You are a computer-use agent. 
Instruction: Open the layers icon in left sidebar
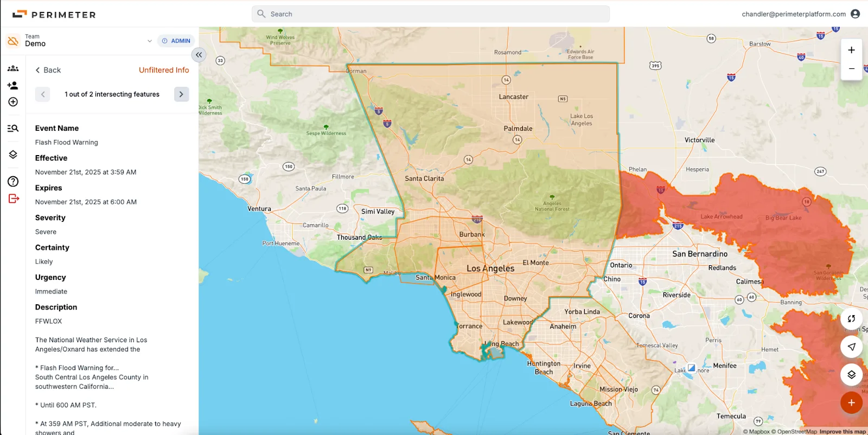pyautogui.click(x=13, y=155)
